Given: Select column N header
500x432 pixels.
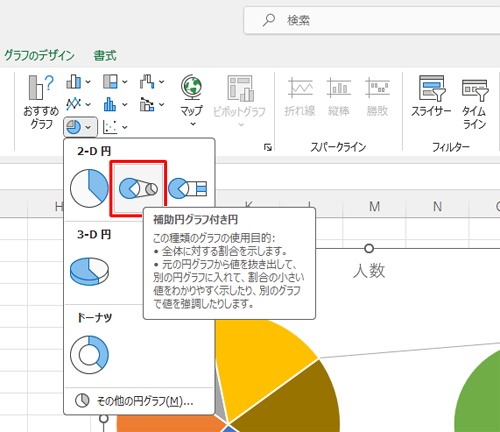Looking at the screenshot, I should tap(437, 207).
